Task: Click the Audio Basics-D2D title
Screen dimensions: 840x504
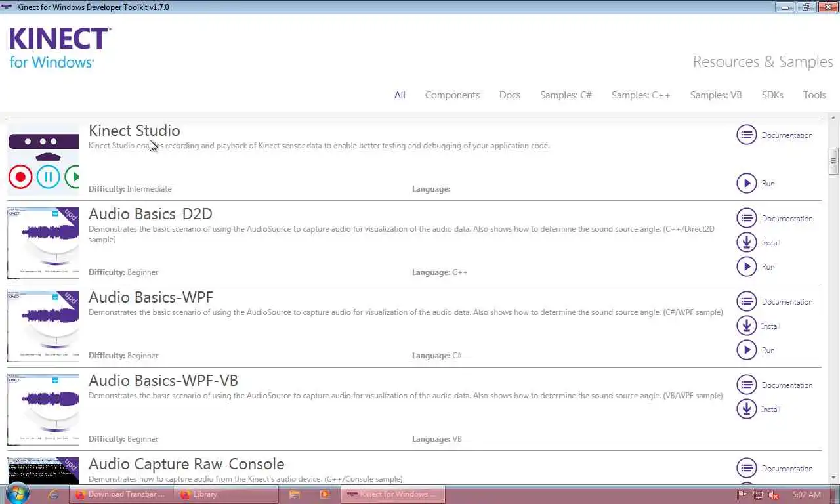Action: click(x=150, y=214)
